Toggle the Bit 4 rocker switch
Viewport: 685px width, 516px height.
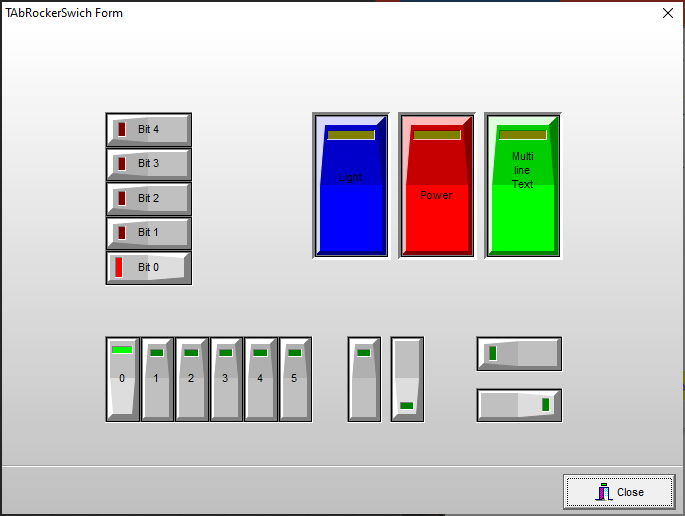point(149,130)
